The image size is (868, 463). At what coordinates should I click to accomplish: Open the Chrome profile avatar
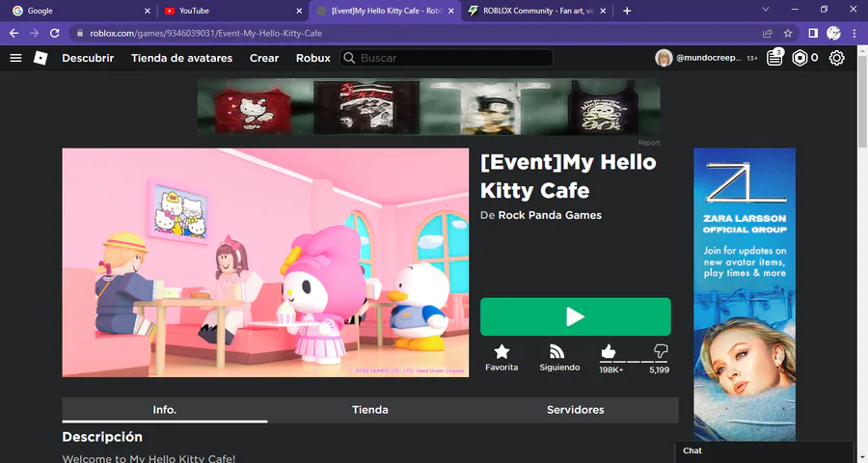(833, 33)
